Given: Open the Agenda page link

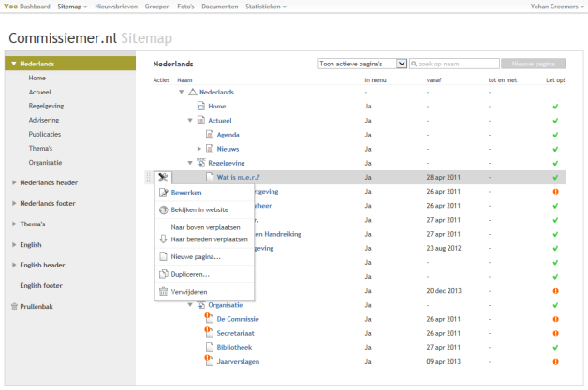Looking at the screenshot, I should [228, 135].
